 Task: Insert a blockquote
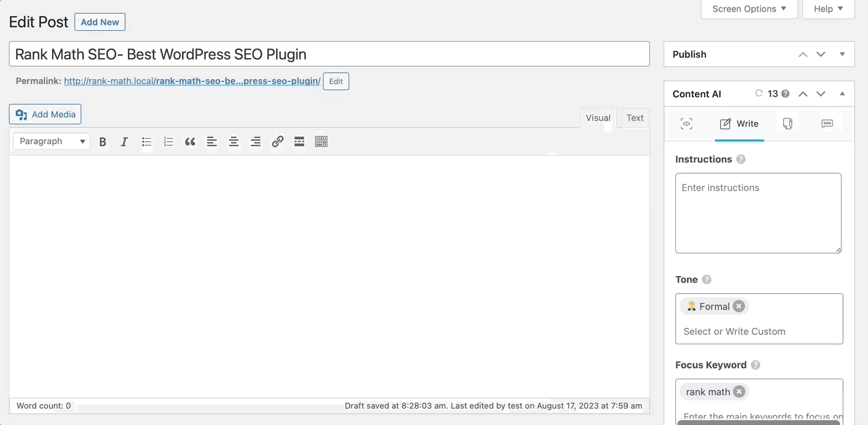point(190,141)
